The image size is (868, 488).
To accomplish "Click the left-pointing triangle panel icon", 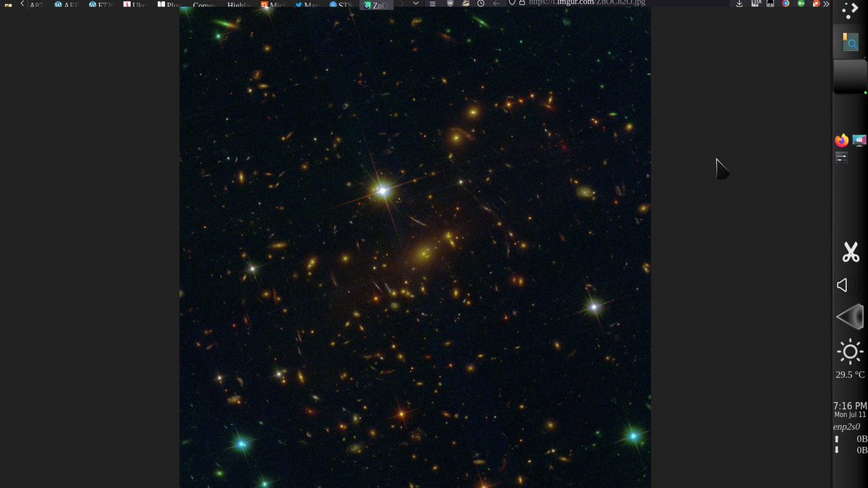I will tap(850, 317).
